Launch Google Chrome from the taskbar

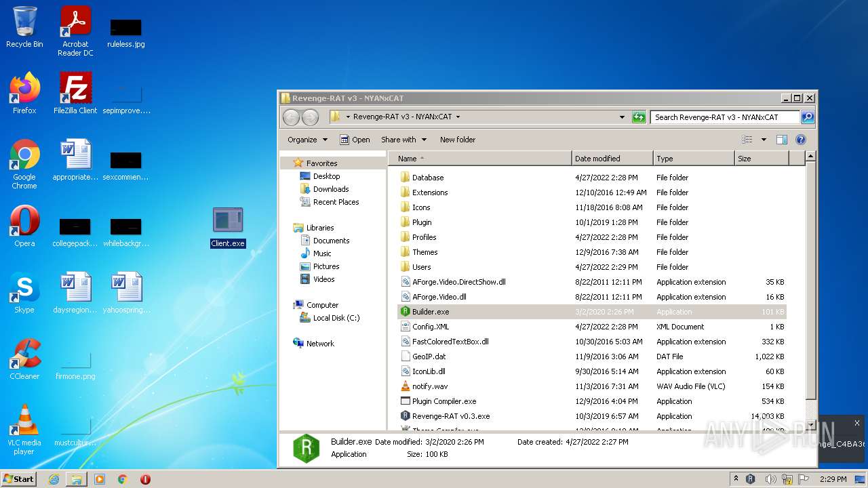[123, 479]
